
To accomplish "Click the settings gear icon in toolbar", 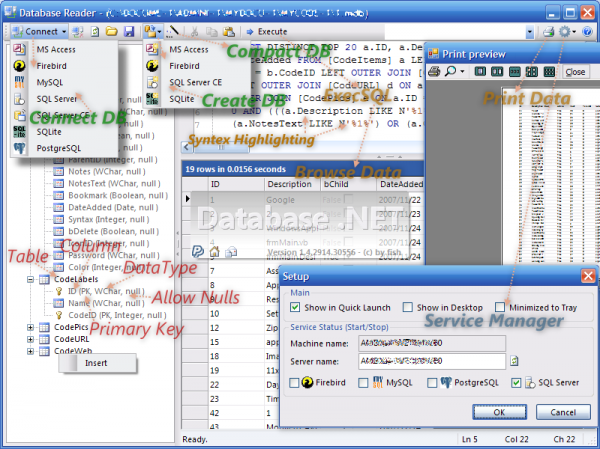I will tap(565, 31).
